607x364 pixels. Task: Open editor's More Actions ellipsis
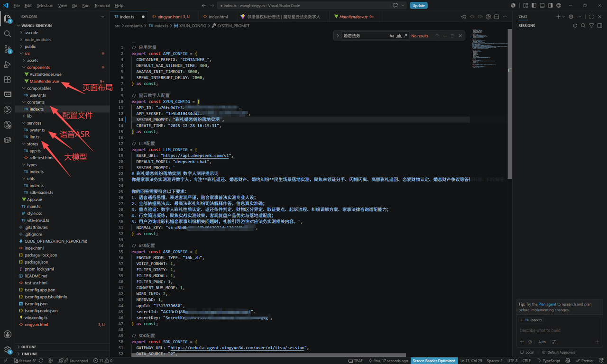[506, 17]
